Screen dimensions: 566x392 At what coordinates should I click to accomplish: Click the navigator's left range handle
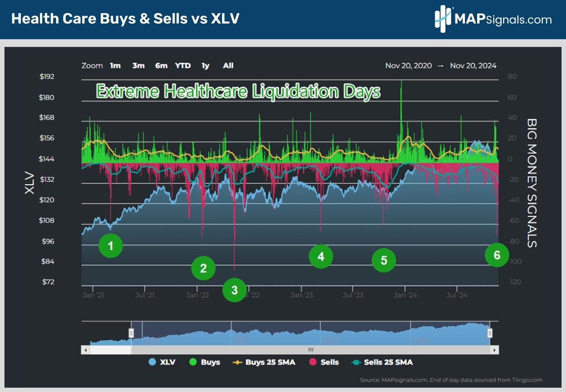(131, 333)
